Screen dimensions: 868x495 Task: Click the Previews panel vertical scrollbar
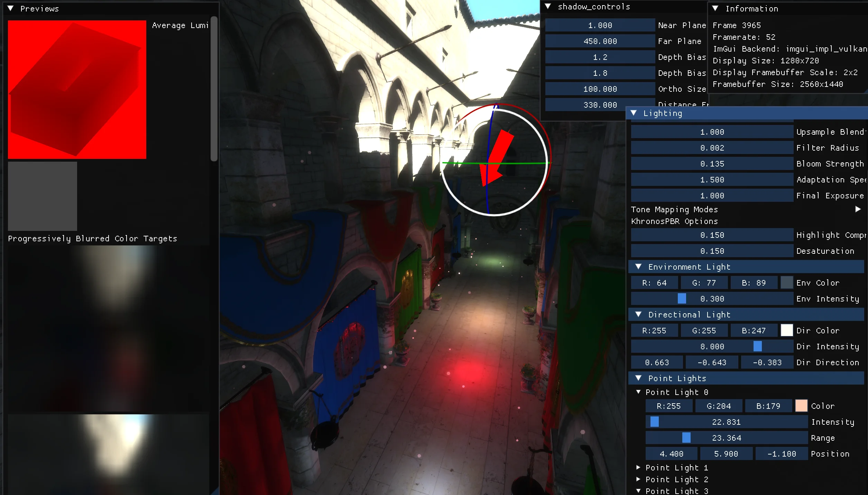click(x=214, y=89)
